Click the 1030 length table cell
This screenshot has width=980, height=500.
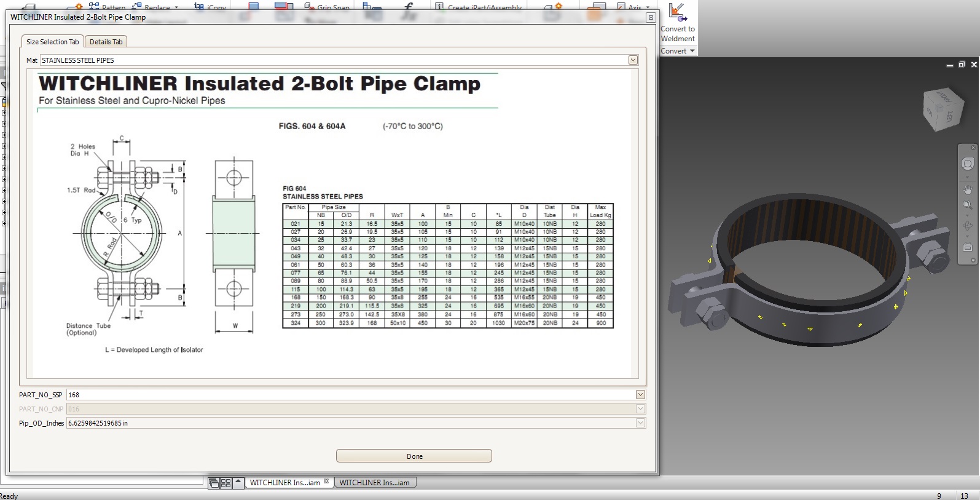(498, 323)
